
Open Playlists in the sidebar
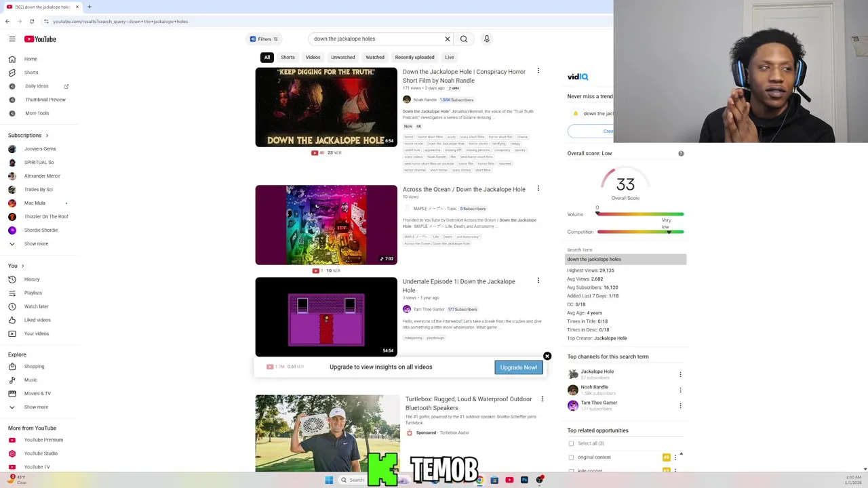click(33, 293)
